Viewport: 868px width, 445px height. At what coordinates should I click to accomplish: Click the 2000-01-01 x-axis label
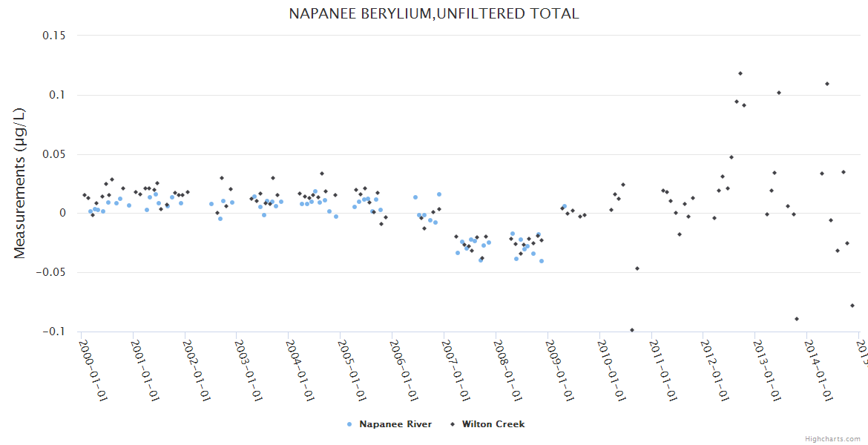point(93,371)
